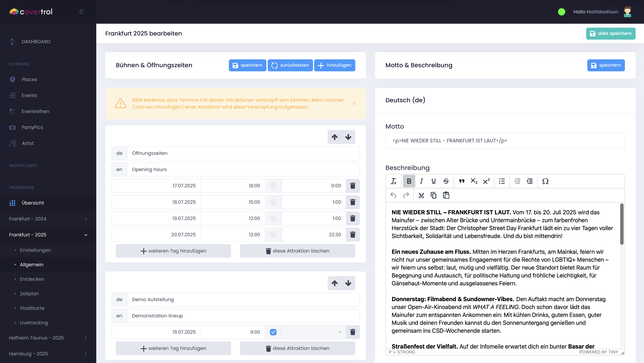Apply italic formatting to description text
Image resolution: width=644 pixels, height=363 pixels.
pyautogui.click(x=421, y=181)
